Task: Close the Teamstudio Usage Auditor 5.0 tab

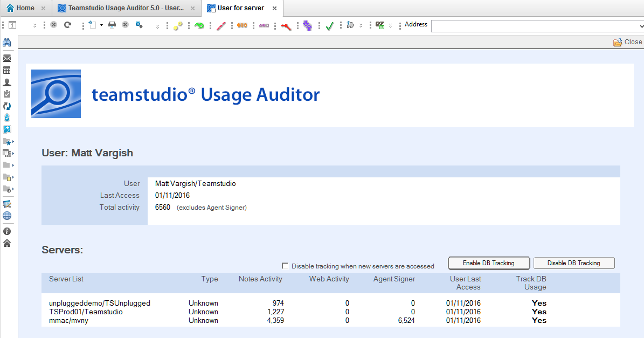Action: coord(192,8)
